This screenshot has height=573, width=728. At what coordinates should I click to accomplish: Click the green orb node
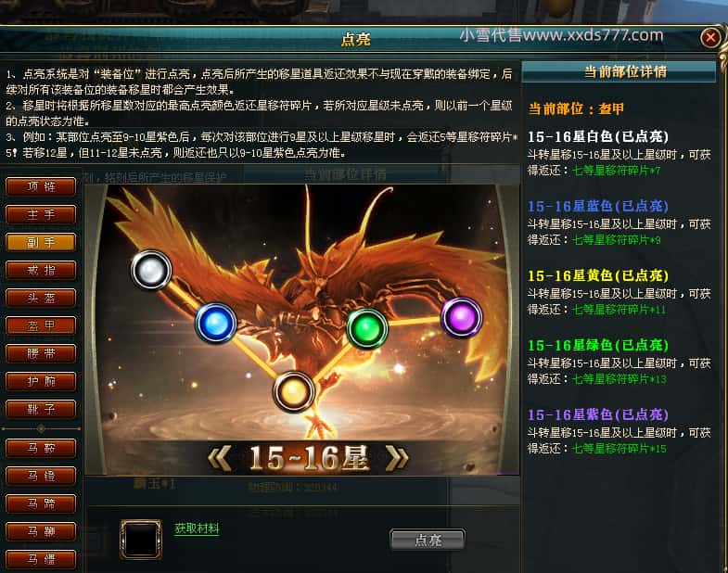[367, 328]
